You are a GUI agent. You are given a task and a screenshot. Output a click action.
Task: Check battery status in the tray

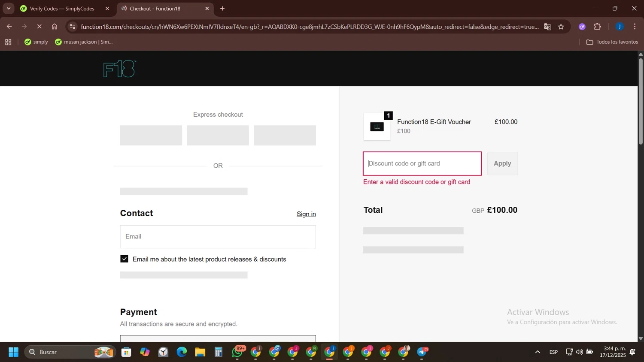coord(590,352)
